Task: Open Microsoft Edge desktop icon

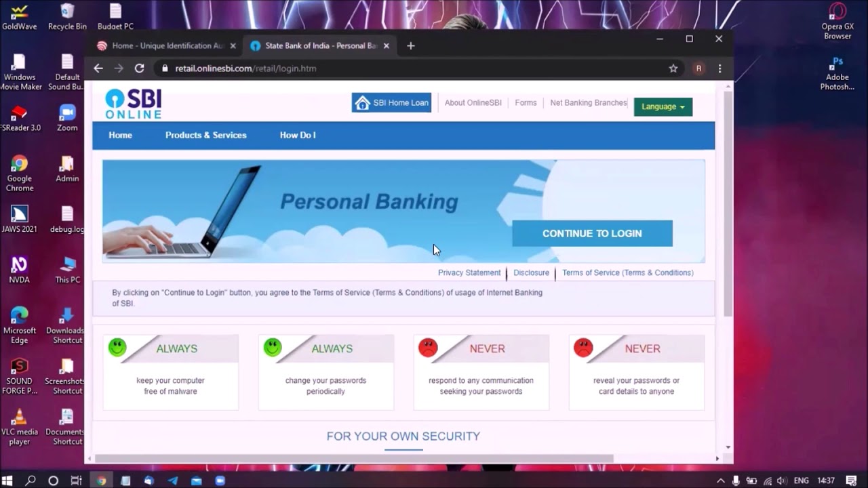Action: click(20, 325)
